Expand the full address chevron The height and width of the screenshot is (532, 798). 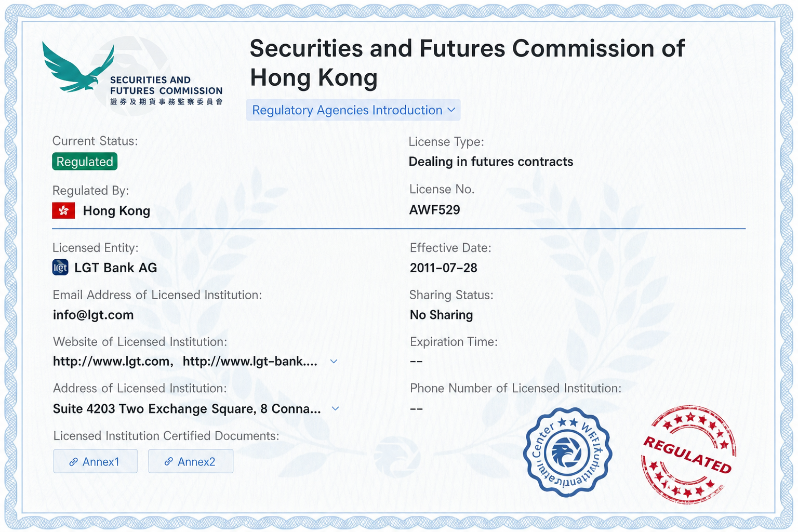pos(336,408)
